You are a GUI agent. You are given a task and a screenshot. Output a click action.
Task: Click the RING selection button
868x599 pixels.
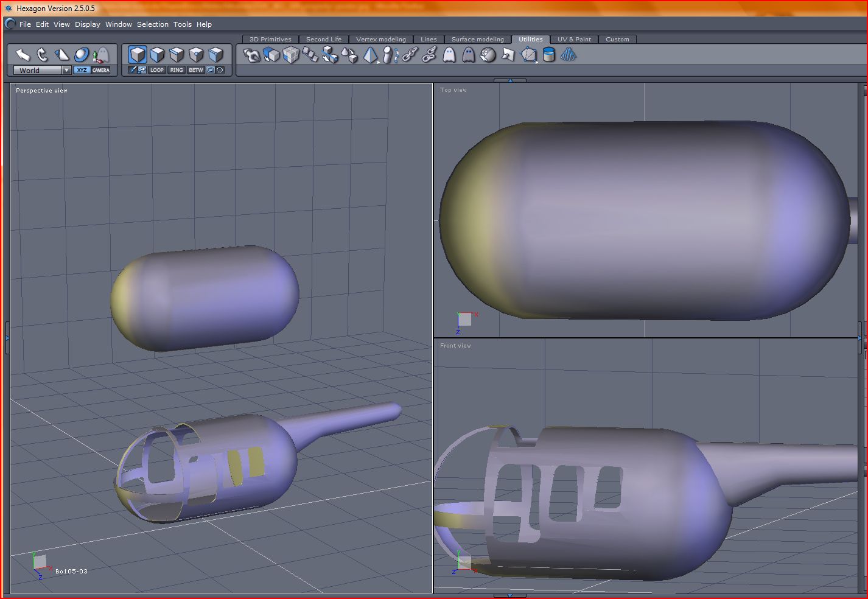click(177, 70)
